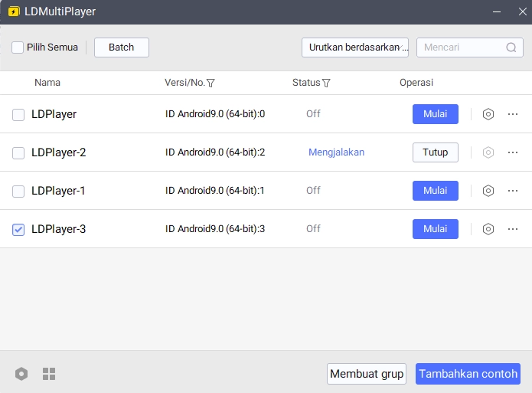This screenshot has height=393, width=532.
Task: Tick the Pilih Semua checkbox
Action: click(18, 47)
